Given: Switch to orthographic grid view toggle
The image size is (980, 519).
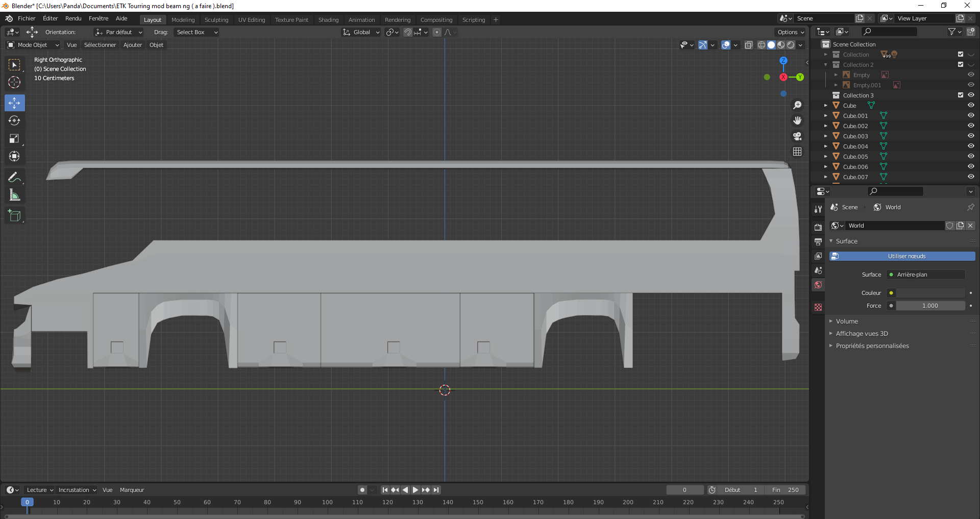Looking at the screenshot, I should coord(797,152).
